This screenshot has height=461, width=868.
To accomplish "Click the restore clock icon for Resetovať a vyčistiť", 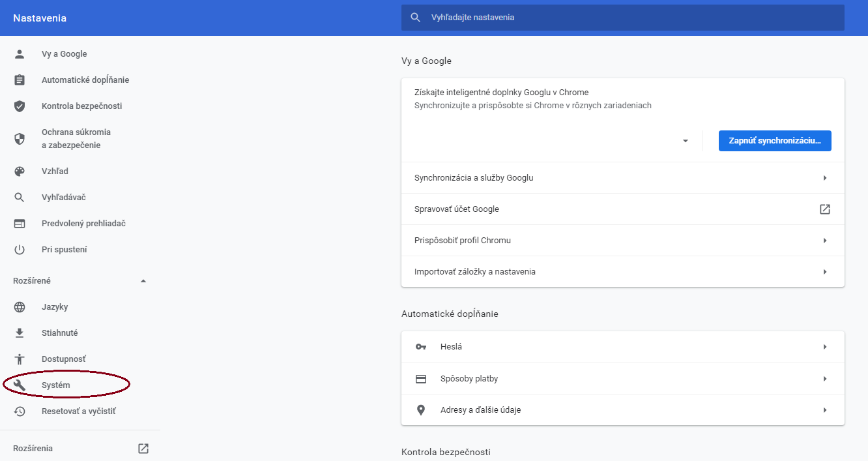I will tap(20, 411).
